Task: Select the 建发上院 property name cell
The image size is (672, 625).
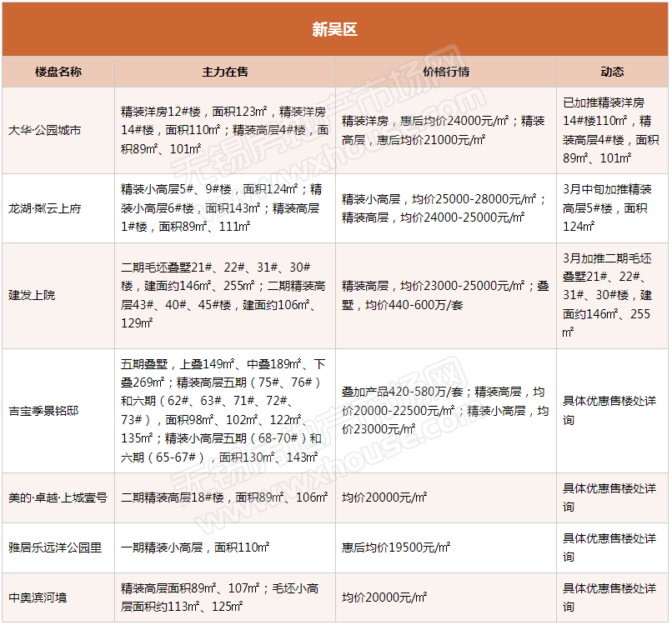Action: (32, 295)
